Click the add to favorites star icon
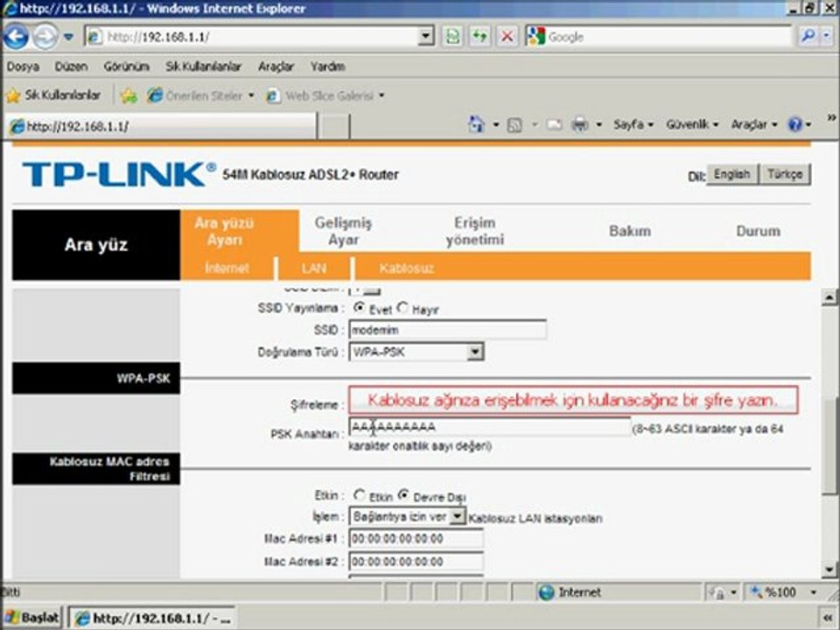This screenshot has height=630, width=840. click(129, 96)
